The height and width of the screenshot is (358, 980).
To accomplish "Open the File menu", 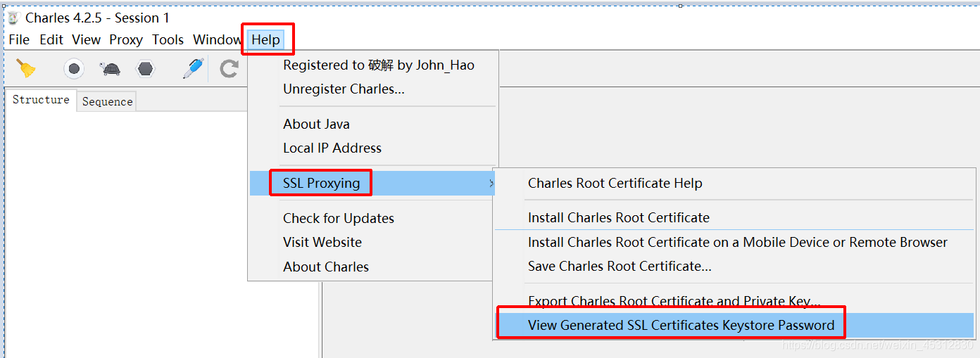I will click(x=19, y=39).
